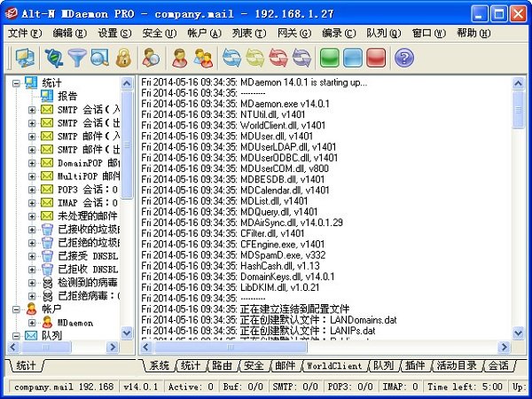
Task: Open the 队列(Q) menu
Action: click(x=384, y=34)
